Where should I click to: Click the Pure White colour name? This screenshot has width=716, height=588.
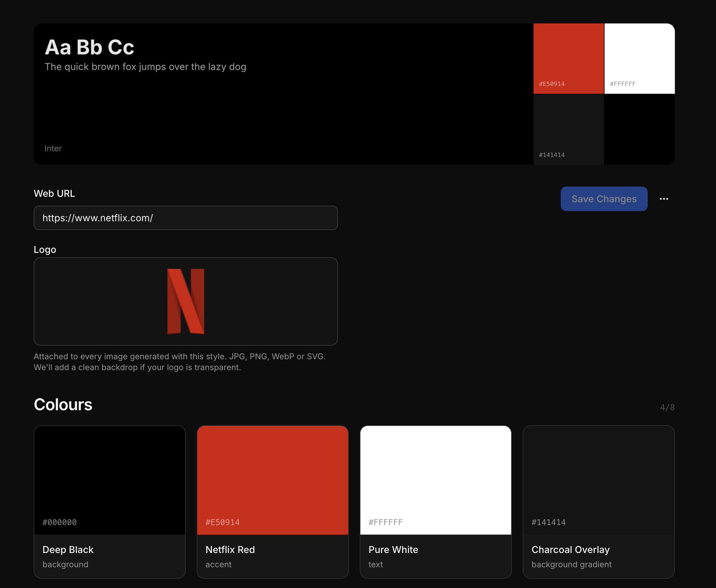click(x=393, y=550)
